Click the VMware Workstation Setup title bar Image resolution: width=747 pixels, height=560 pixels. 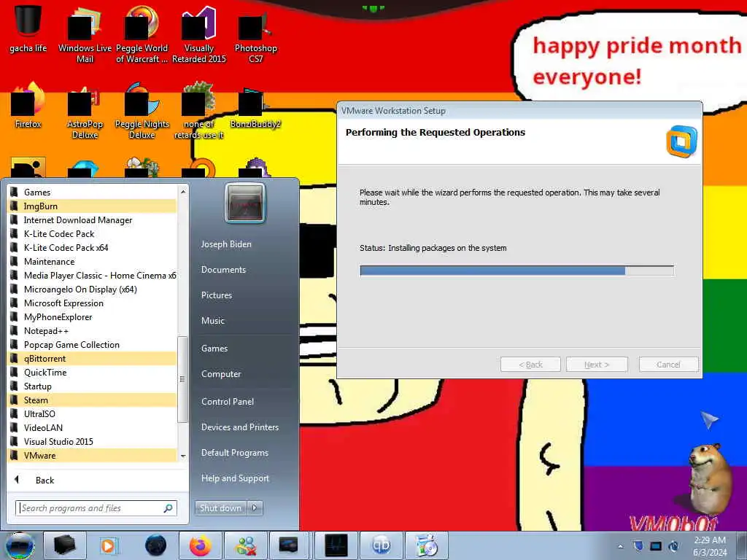(x=519, y=111)
